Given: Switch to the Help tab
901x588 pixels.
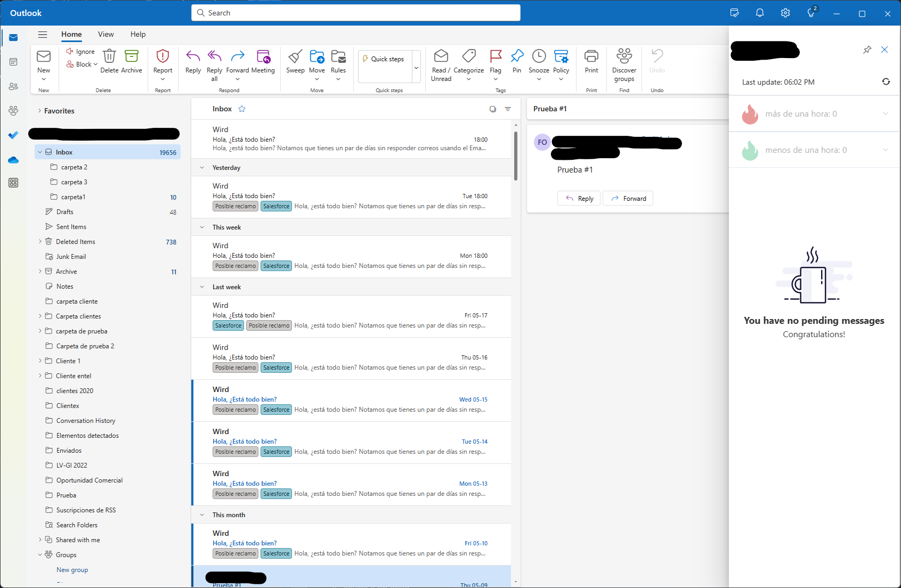Looking at the screenshot, I should [138, 34].
